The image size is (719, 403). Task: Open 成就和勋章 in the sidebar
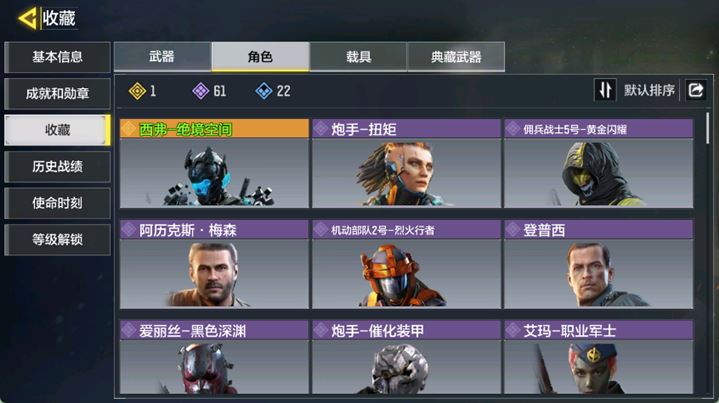click(57, 94)
